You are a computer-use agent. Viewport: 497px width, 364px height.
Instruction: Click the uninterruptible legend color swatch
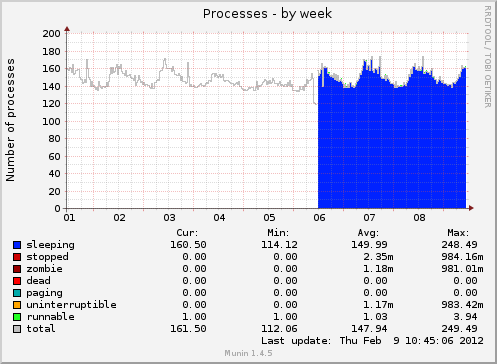tap(17, 305)
